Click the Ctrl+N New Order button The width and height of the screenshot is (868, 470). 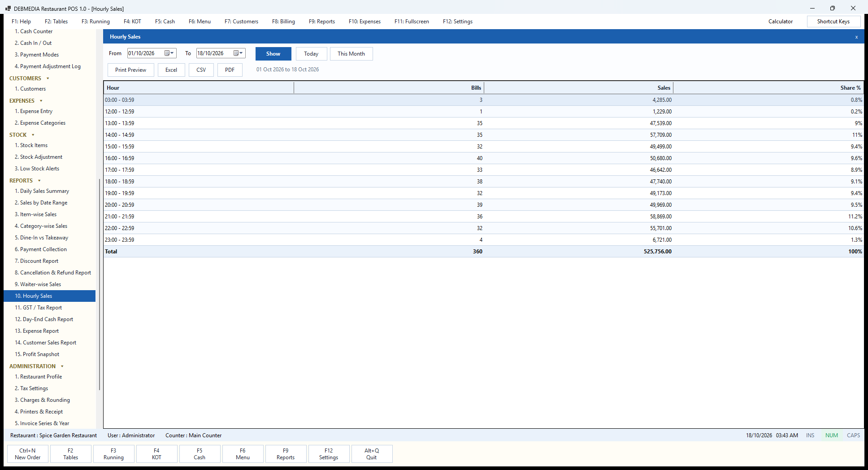[x=28, y=454]
